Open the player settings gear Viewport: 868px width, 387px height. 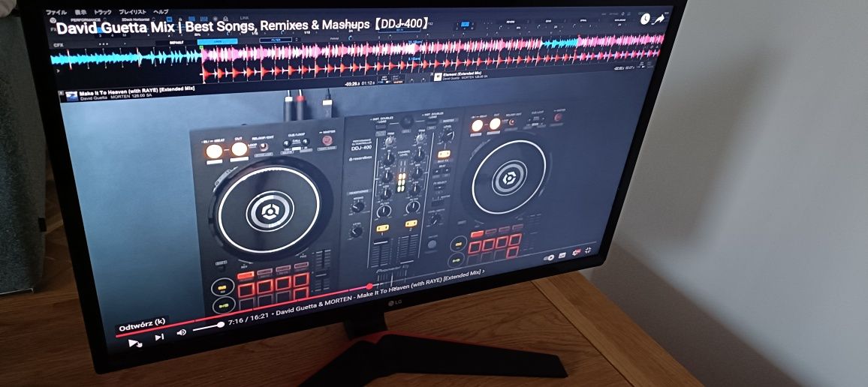coord(576,252)
